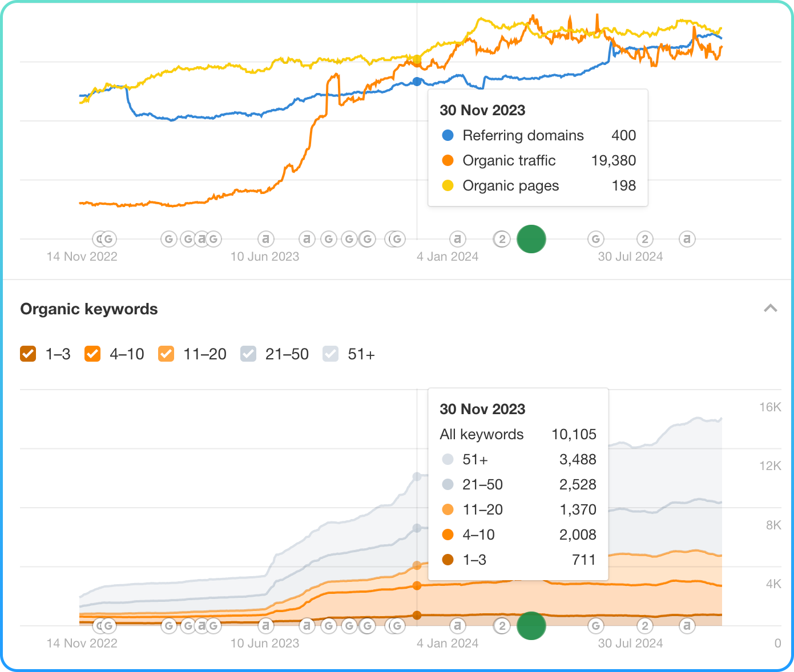
Task: Toggle the 51+ positions checkbox
Action: point(331,354)
